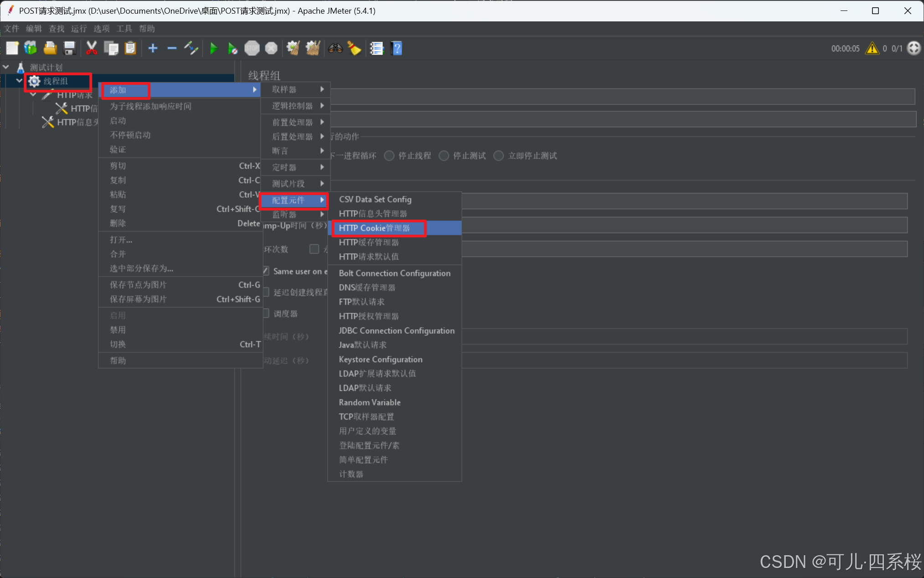Collapse the 测试计划 tree node
Viewport: 924px width, 578px height.
[6, 67]
